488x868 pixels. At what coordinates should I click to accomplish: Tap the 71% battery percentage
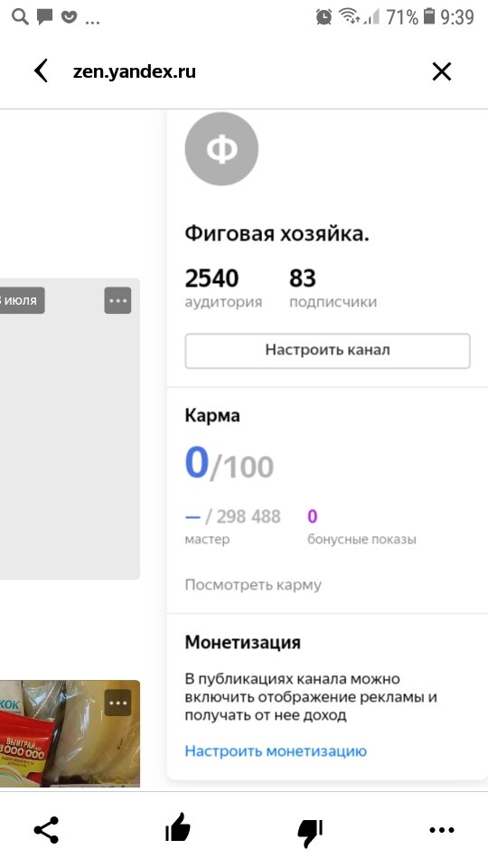402,17
